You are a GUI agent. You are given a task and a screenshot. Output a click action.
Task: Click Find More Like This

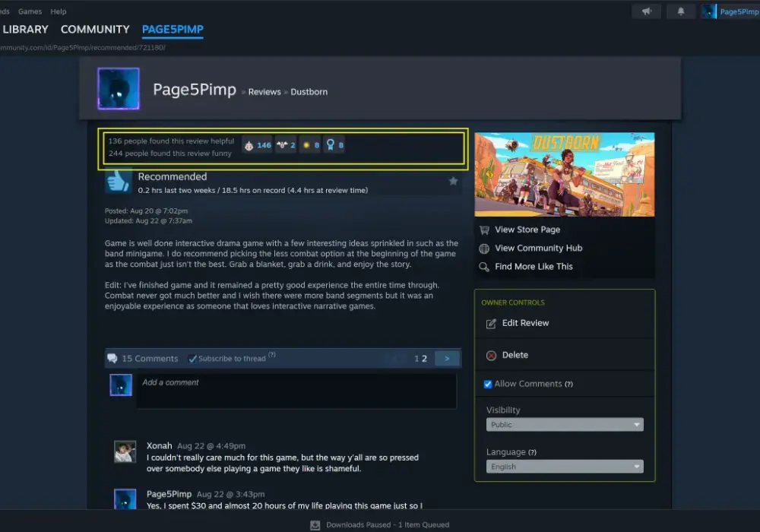[534, 267]
